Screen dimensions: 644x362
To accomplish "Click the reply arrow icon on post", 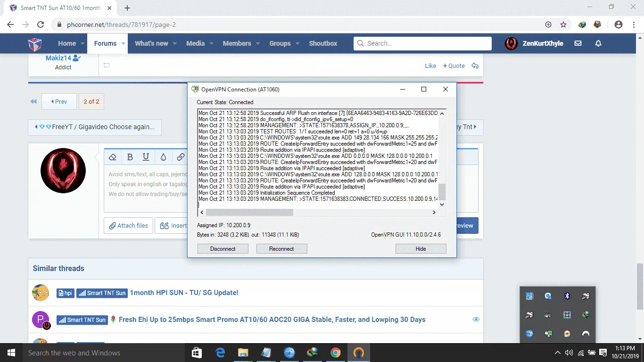I will [x=475, y=66].
